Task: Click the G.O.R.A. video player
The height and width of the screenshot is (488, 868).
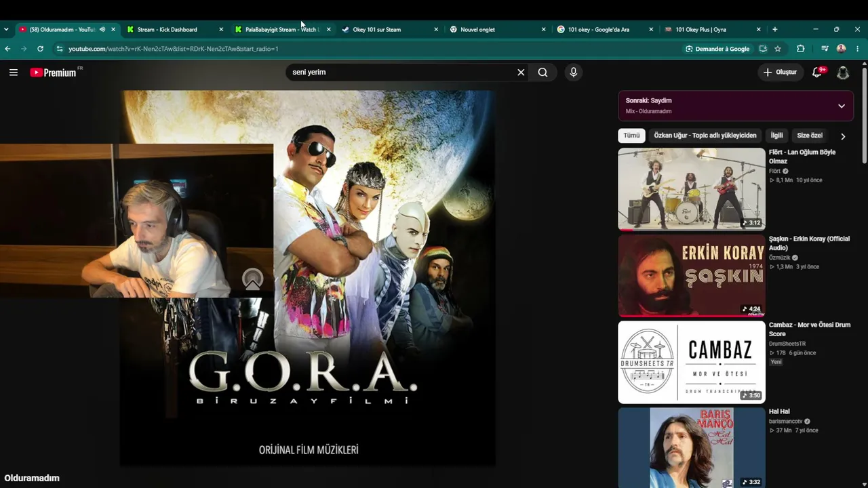Action: tap(308, 278)
